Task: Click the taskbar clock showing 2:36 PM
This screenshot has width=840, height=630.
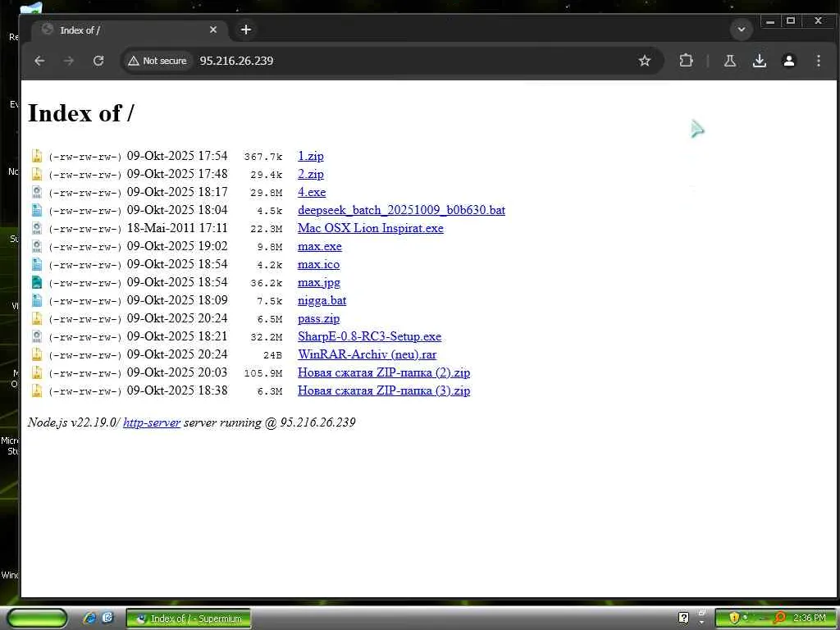Action: tap(810, 618)
